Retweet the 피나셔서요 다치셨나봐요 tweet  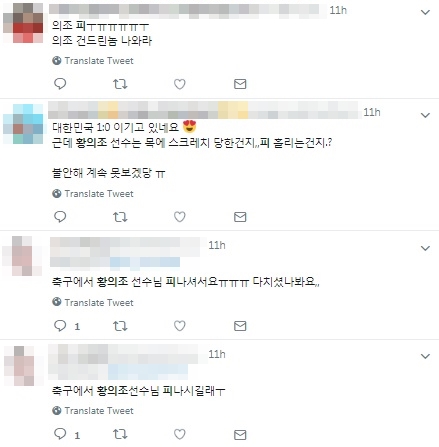pos(120,326)
